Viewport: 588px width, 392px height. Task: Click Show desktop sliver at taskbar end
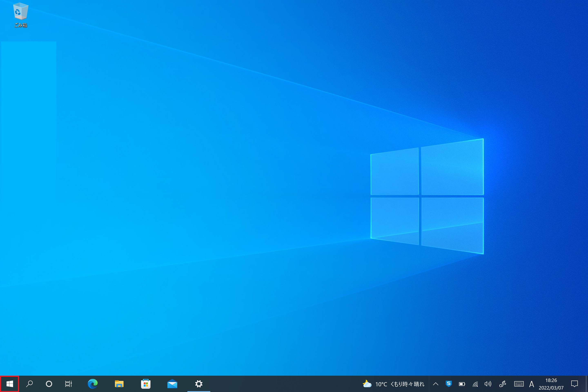pyautogui.click(x=587, y=384)
